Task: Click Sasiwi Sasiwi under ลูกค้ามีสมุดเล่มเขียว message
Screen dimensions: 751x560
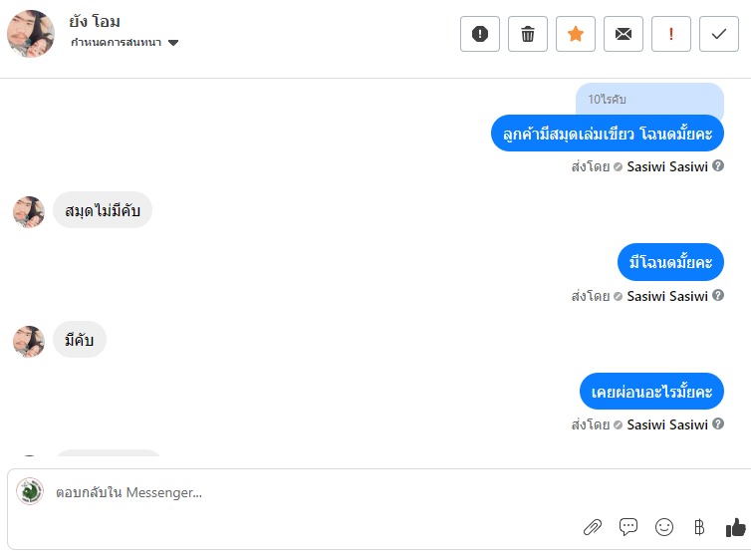Action: point(667,167)
